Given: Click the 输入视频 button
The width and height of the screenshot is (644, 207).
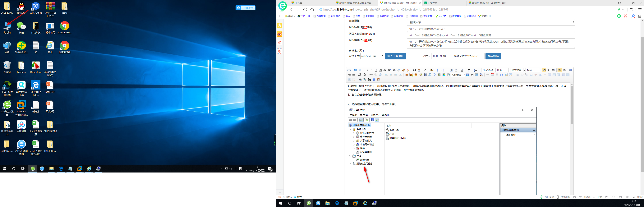Looking at the screenshot, I should point(493,56).
